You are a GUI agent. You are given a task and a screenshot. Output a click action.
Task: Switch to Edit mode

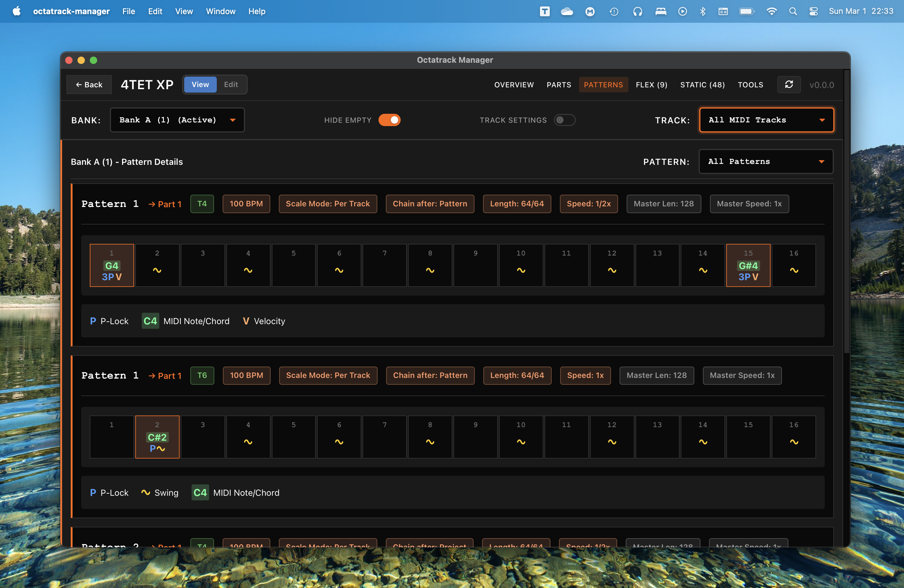coord(231,84)
